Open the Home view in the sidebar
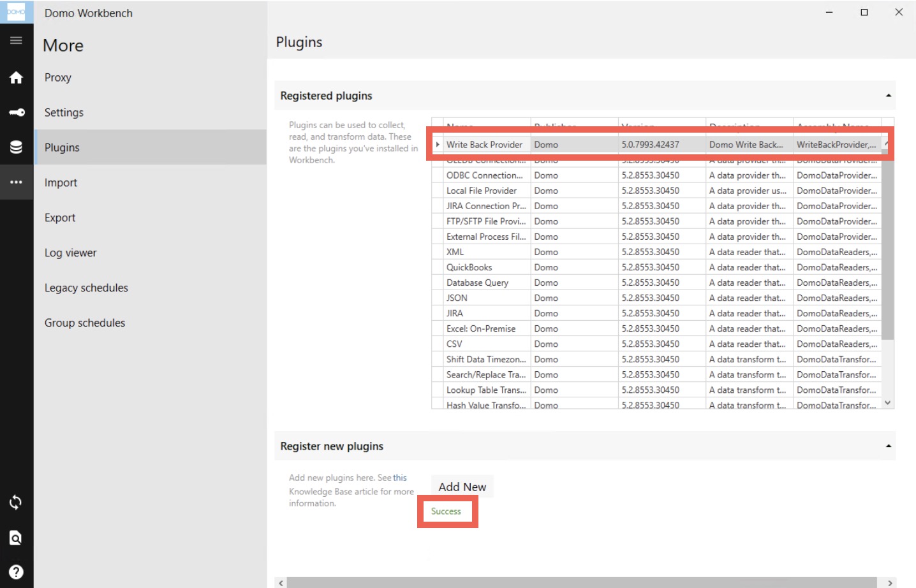Viewport: 916px width, 588px height. pyautogui.click(x=16, y=77)
